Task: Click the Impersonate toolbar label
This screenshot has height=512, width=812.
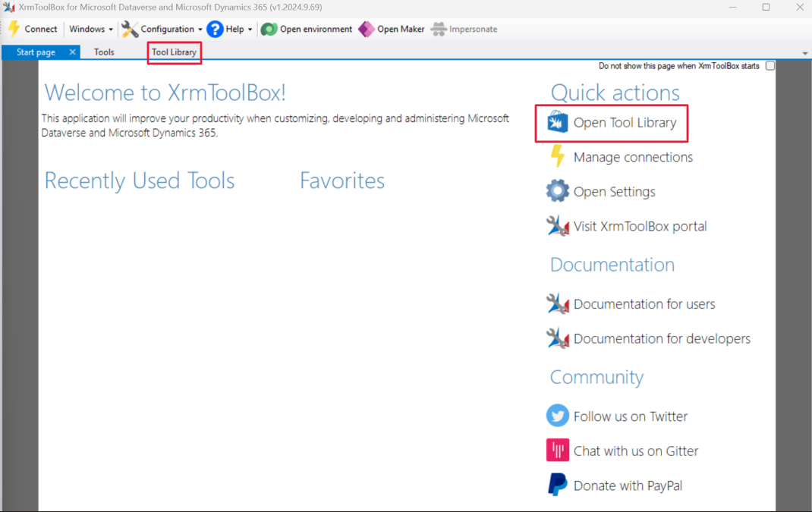Action: [x=474, y=29]
